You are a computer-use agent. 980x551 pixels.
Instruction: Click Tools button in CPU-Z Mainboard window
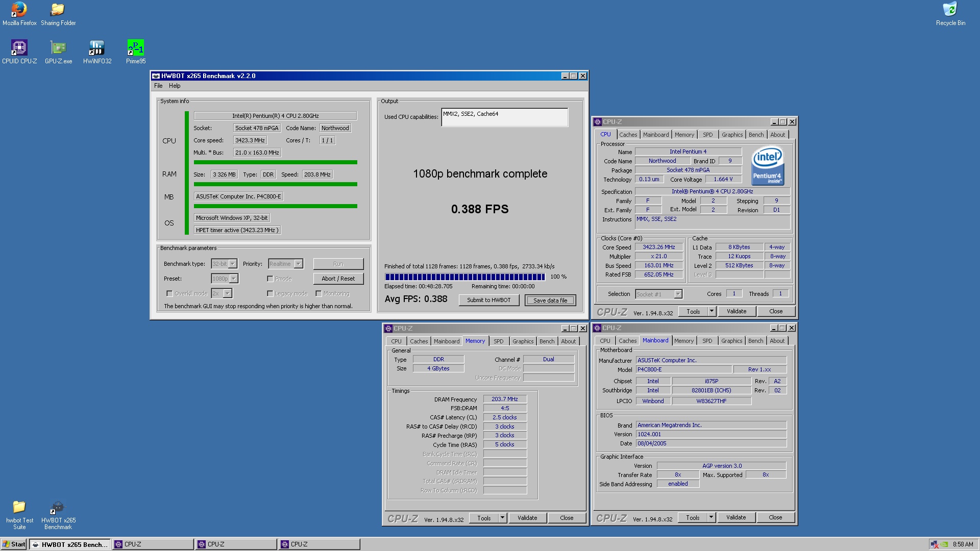[693, 518]
